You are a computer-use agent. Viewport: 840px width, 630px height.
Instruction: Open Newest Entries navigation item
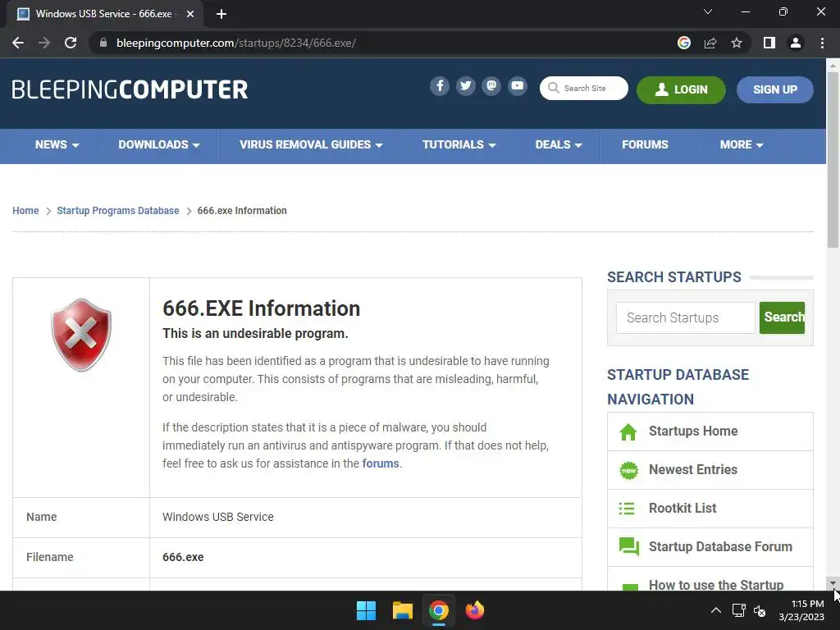click(x=710, y=470)
